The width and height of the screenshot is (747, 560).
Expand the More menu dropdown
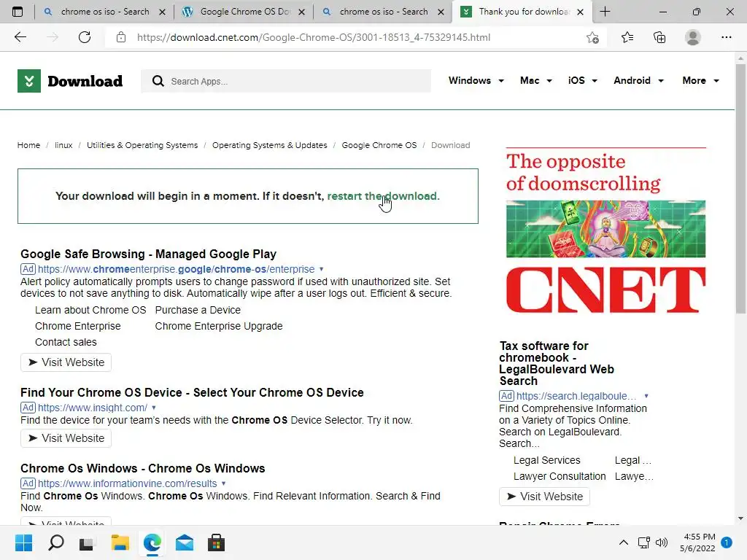tap(700, 80)
